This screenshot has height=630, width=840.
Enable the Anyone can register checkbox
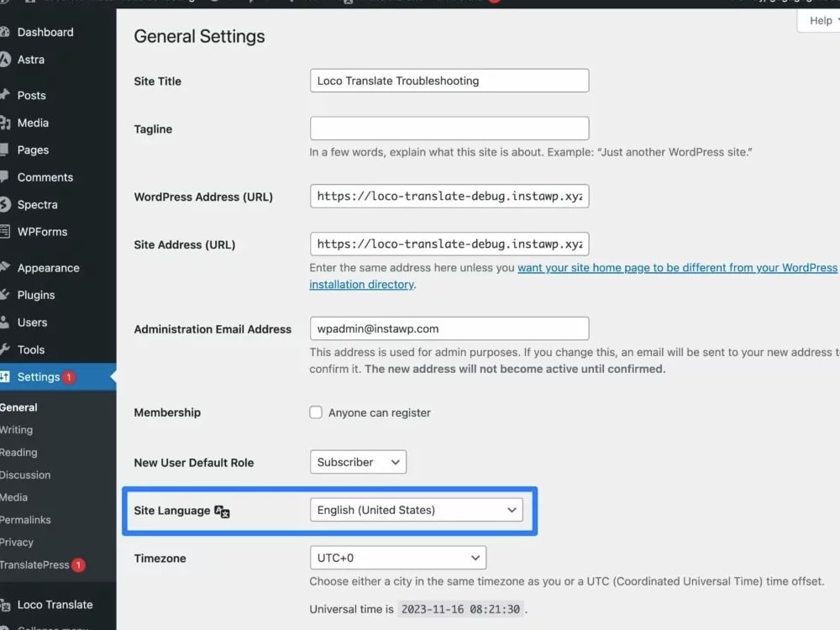click(x=316, y=412)
